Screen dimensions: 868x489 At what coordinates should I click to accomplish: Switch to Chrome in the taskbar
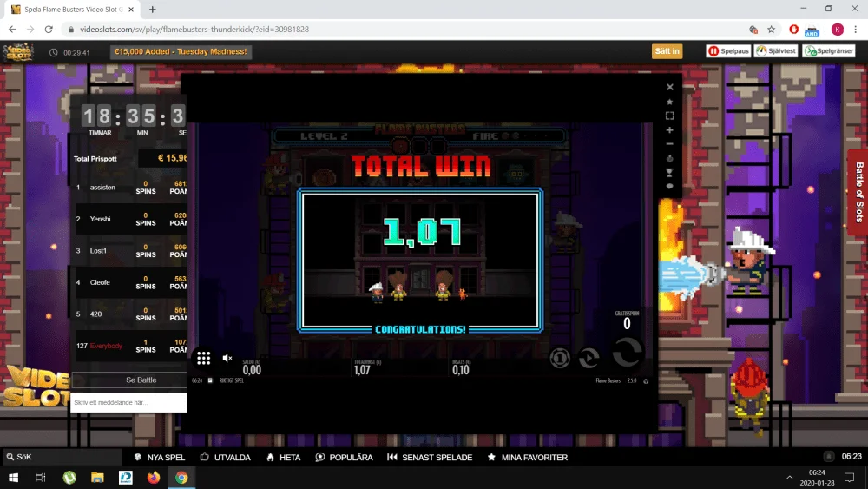181,478
